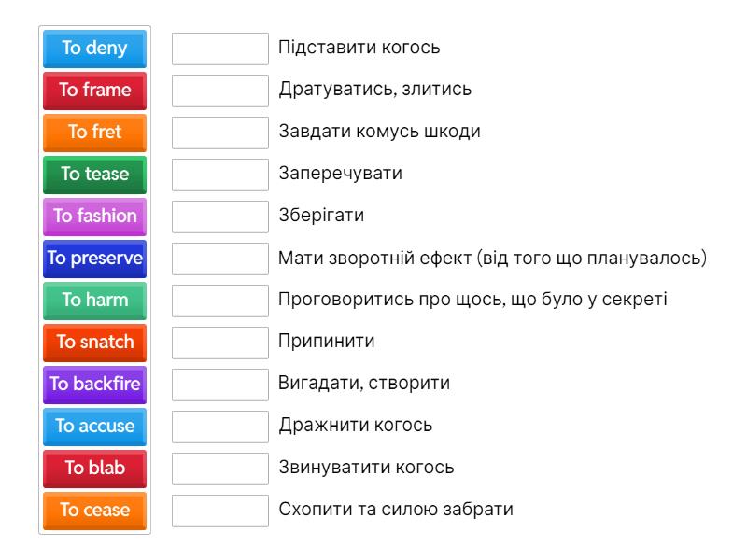The width and height of the screenshot is (747, 560).
Task: Click the slot beside 'Заперечувати'
Action: coord(219,175)
